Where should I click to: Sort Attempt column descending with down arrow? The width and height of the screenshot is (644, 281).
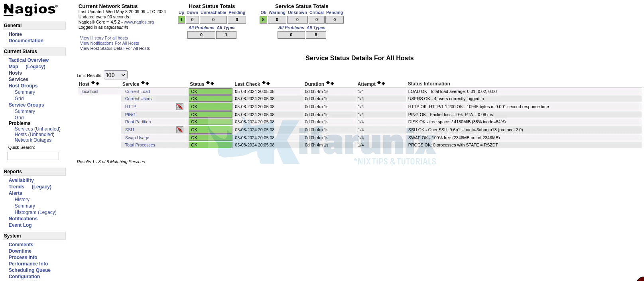click(383, 83)
